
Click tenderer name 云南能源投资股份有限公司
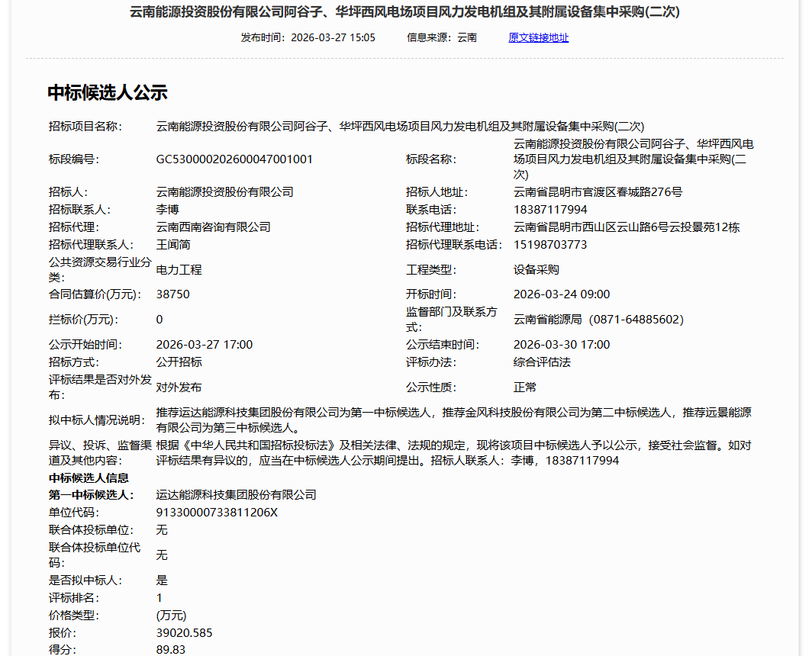224,192
